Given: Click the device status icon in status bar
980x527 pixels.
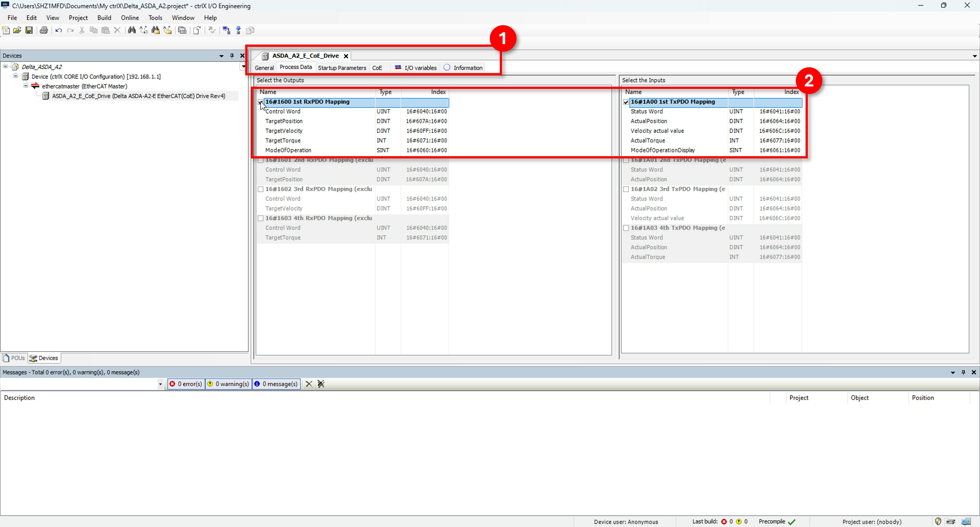Looking at the screenshot, I should [x=951, y=522].
